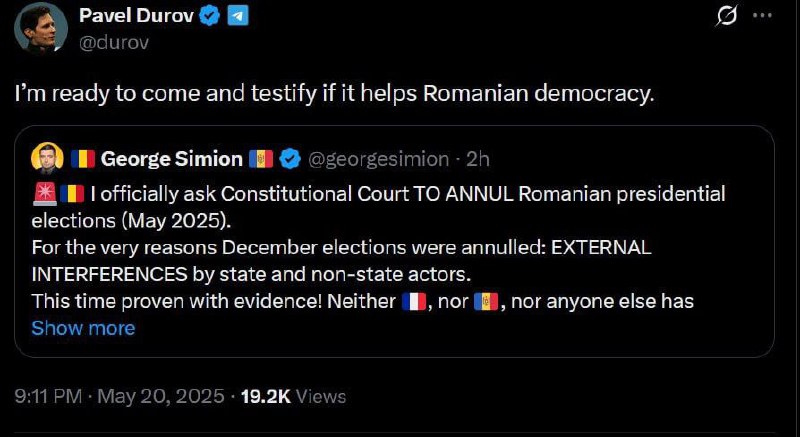Click the "ready to come and testify" tweet text
This screenshot has width=800, height=437.
334,93
